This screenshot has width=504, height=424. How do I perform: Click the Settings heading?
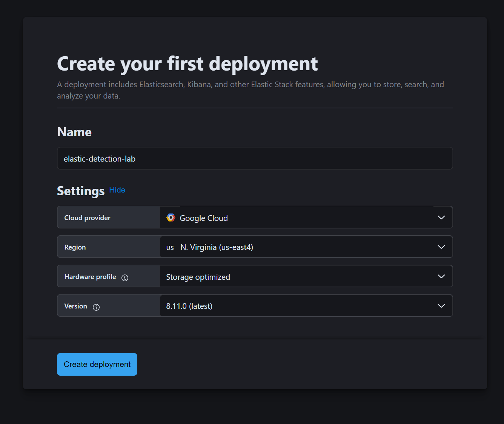(81, 191)
